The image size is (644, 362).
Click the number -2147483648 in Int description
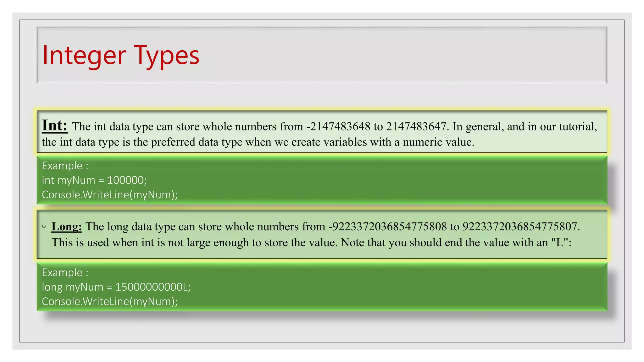pyautogui.click(x=338, y=127)
